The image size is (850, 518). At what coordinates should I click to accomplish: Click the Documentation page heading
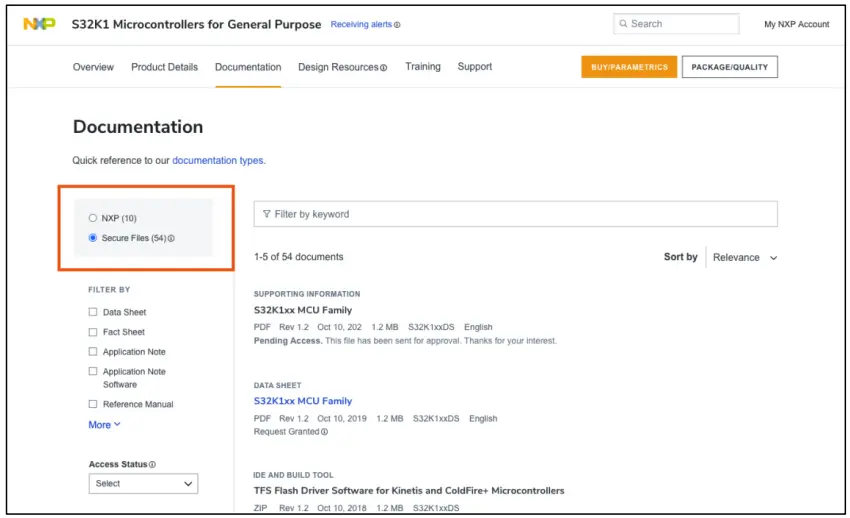[138, 127]
